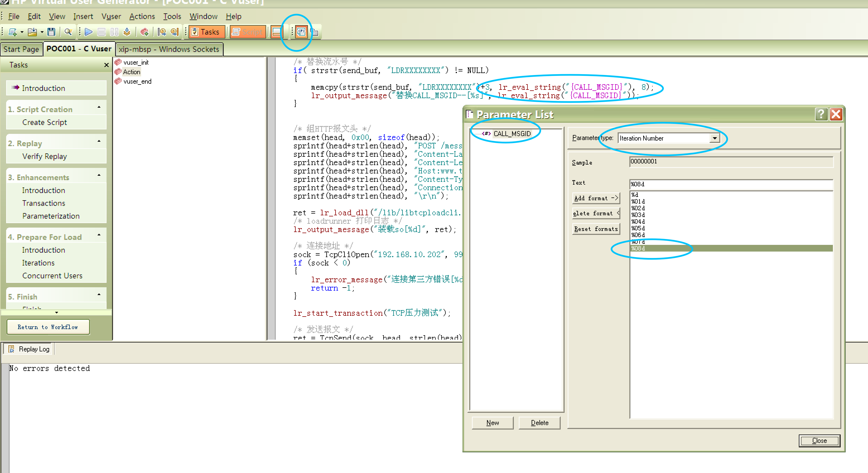The image size is (868, 473).
Task: Open Transactions under Enhancements
Action: pyautogui.click(x=44, y=203)
